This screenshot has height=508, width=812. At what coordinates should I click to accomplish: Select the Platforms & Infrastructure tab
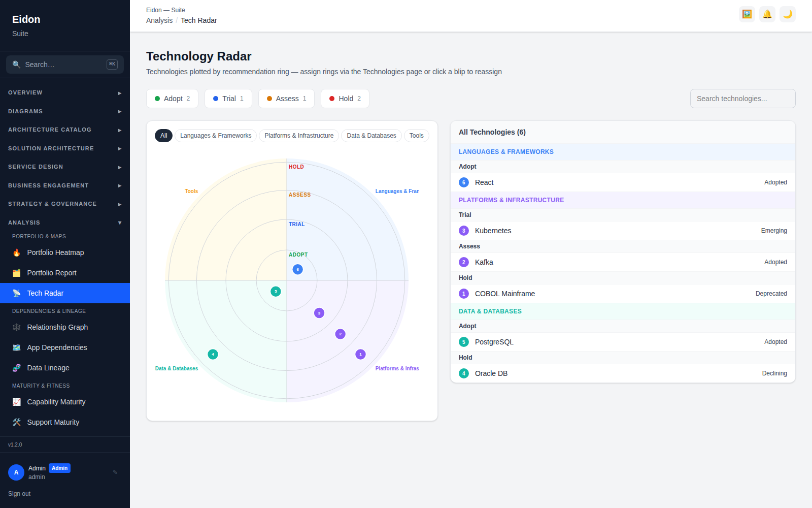click(x=299, y=136)
